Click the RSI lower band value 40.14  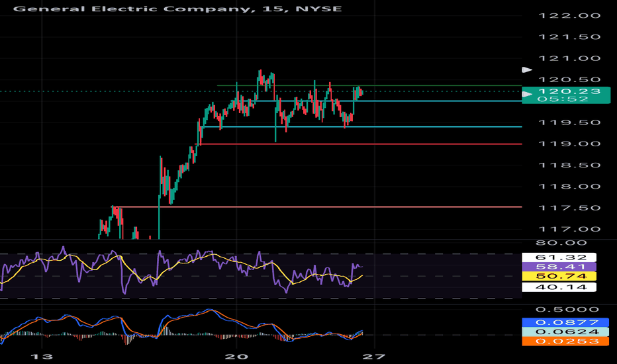pyautogui.click(x=559, y=287)
